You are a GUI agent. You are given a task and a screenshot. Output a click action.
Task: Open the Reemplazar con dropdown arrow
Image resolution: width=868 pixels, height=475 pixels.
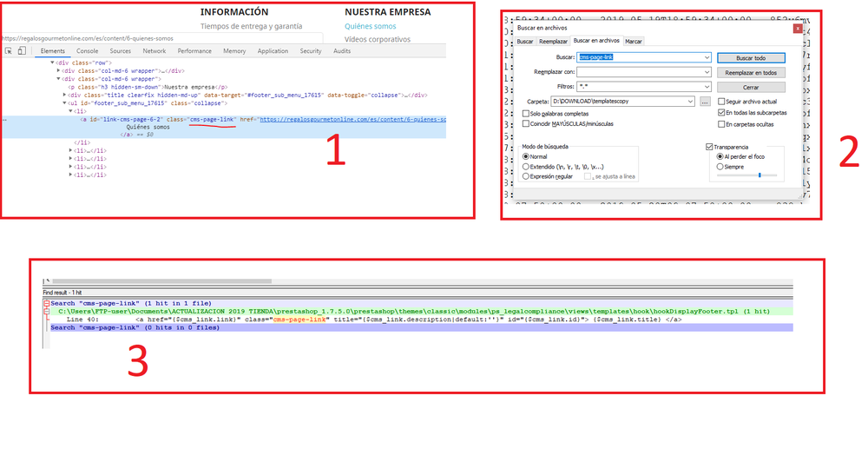(x=707, y=72)
